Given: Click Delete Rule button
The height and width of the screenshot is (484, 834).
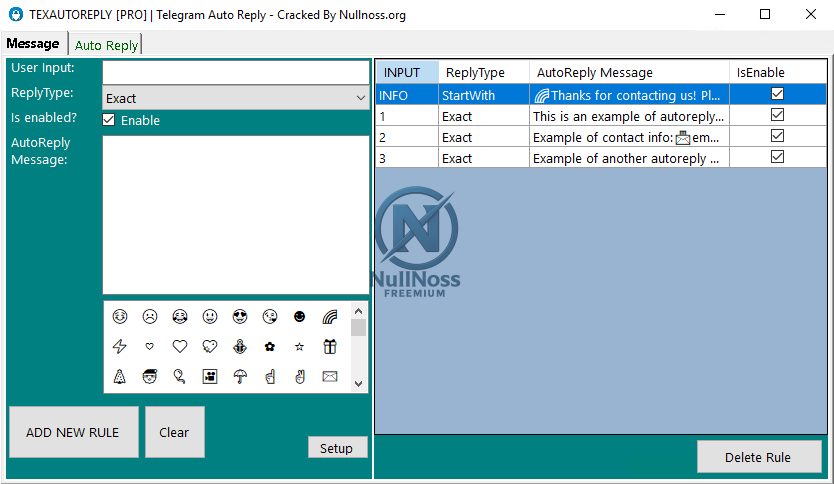Looking at the screenshot, I should click(758, 457).
